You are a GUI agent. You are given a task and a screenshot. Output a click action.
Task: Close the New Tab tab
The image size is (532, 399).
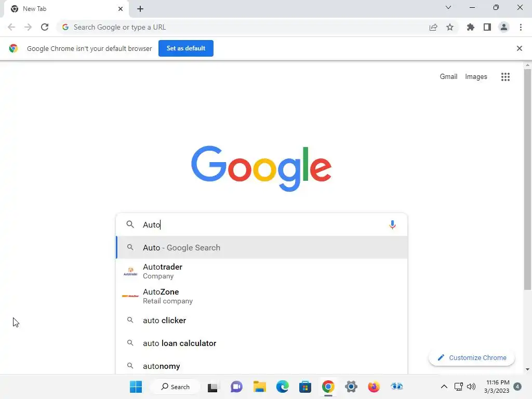[121, 9]
